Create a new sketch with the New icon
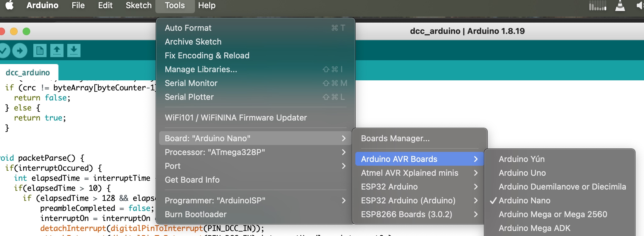Image resolution: width=644 pixels, height=236 pixels. click(40, 51)
